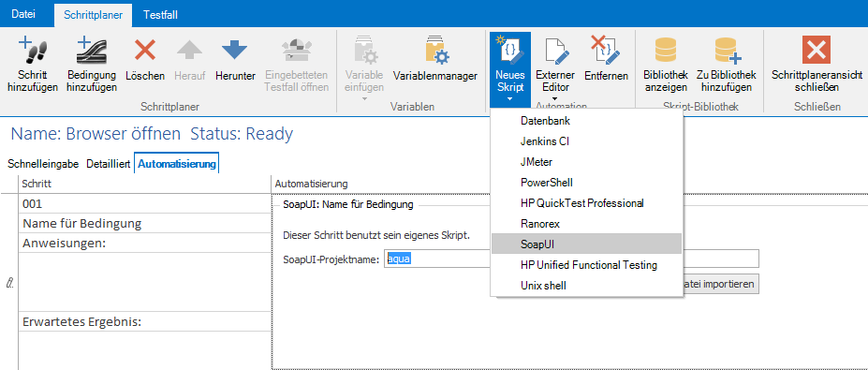Open the Externer Editor dropdown arrow
The width and height of the screenshot is (868, 370).
(x=554, y=99)
